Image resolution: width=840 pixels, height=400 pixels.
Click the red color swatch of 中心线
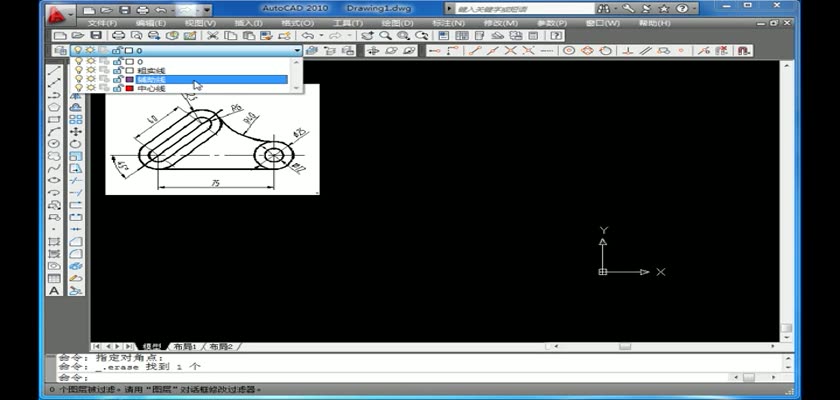click(x=129, y=88)
